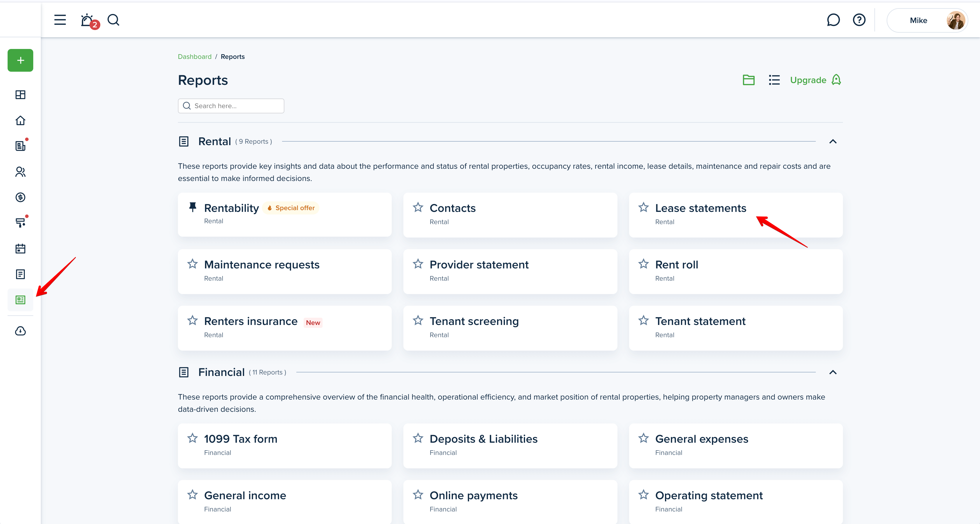
Task: Click the Rental section heading
Action: tap(214, 141)
